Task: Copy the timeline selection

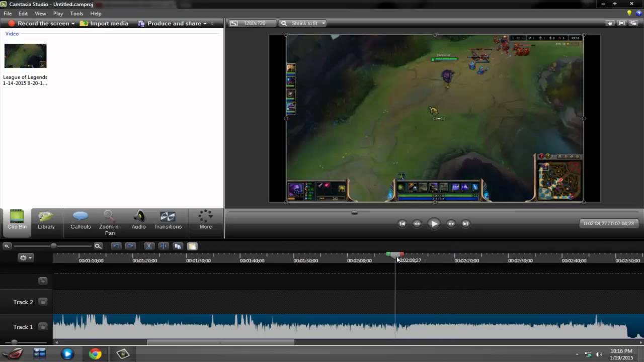Action: (178, 246)
